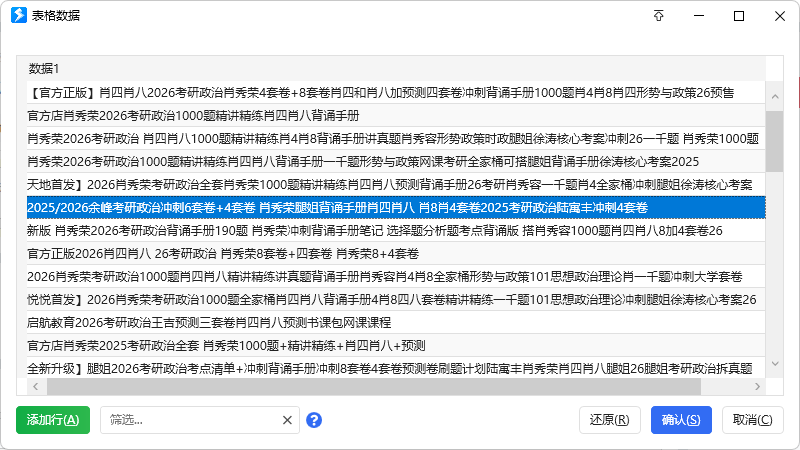
Task: Select highlighted row 2025/2026余峰考研政治冲刺6套卷
Action: 396,207
